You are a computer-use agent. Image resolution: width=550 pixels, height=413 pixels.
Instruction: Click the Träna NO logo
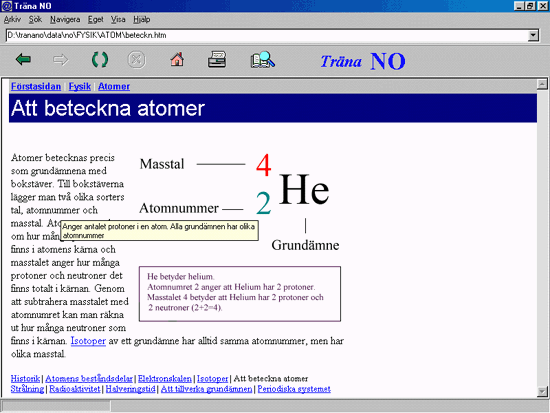point(363,61)
